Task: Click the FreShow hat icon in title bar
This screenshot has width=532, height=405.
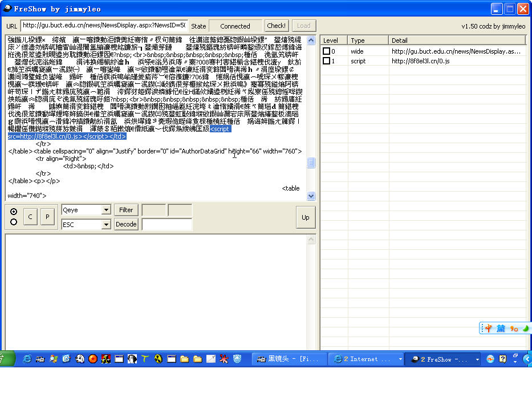Action: pyautogui.click(x=7, y=9)
